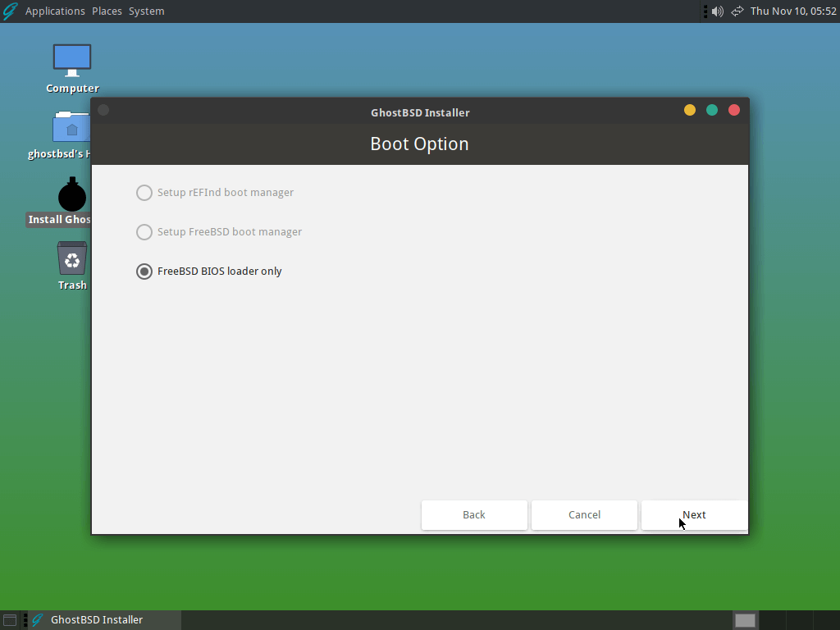
Task: Open the volume speaker icon
Action: tap(717, 11)
